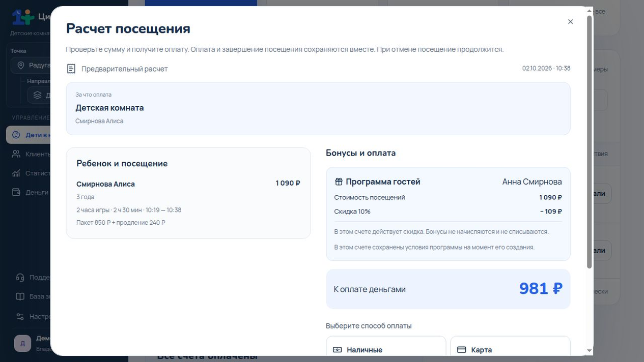Click the layers icon under Направление
644x362 pixels.
[x=37, y=95]
